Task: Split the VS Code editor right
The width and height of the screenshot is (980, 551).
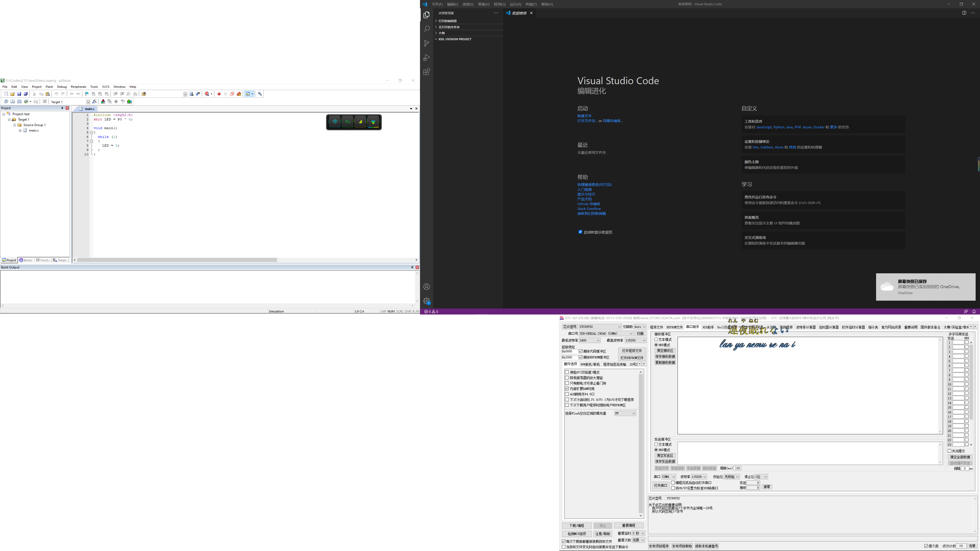Action: click(964, 13)
